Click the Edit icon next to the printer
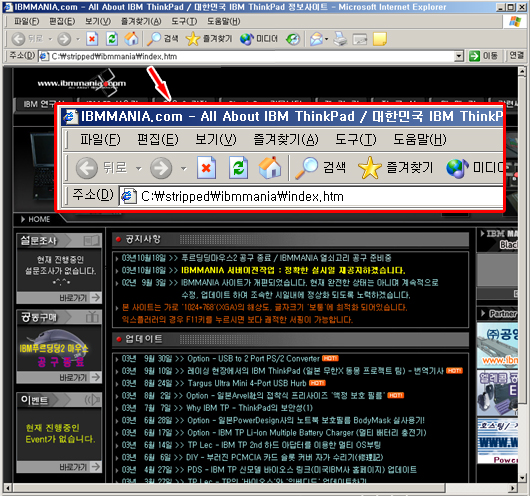This screenshot has height=496, width=530. pyautogui.click(x=360, y=39)
